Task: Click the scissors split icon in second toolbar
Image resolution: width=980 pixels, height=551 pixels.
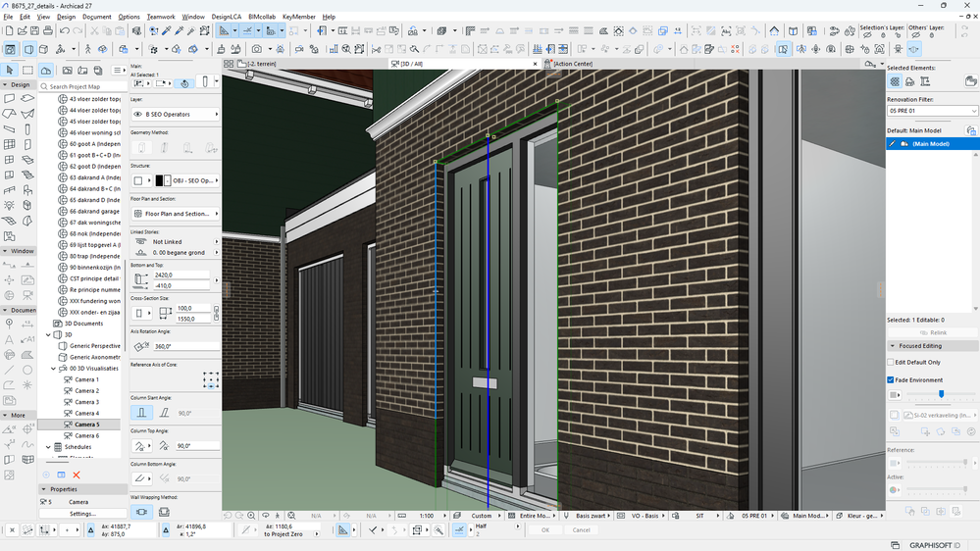Action: click(x=377, y=49)
